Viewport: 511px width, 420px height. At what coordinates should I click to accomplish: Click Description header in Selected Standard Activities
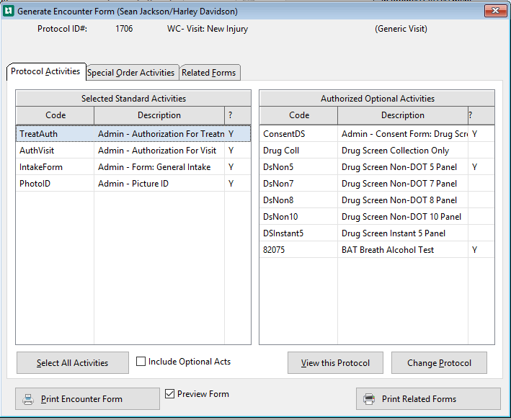pyautogui.click(x=159, y=115)
